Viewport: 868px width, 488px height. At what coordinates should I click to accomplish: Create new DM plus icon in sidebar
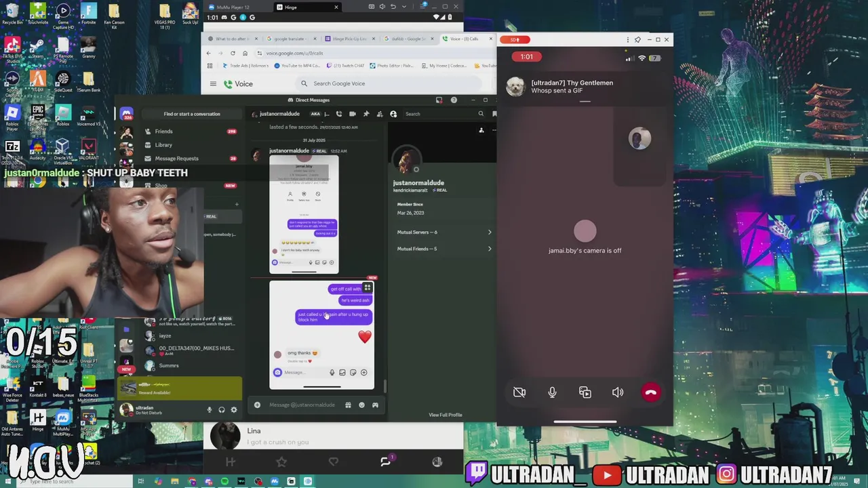pos(237,204)
